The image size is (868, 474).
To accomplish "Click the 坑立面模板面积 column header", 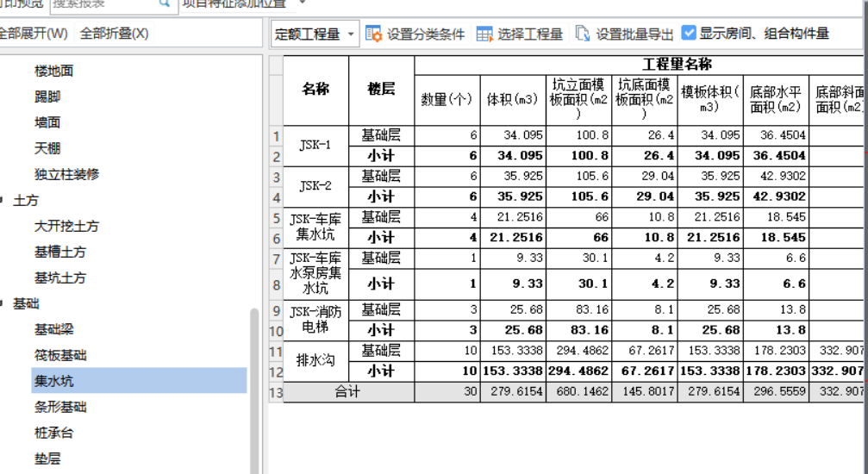I will tap(578, 100).
